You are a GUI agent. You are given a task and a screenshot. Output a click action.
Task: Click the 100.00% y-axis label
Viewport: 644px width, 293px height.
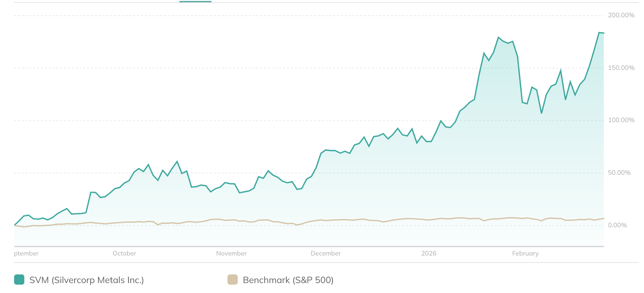click(621, 120)
